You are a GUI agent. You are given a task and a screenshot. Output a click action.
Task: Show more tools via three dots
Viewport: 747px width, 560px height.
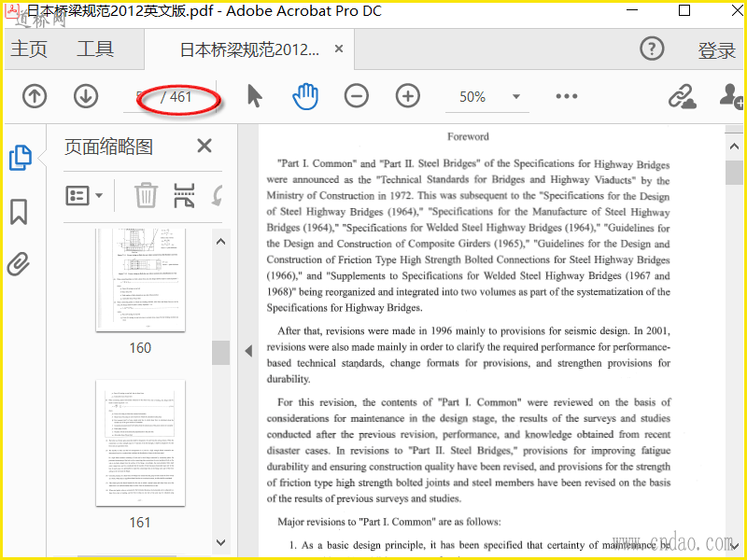(x=567, y=96)
